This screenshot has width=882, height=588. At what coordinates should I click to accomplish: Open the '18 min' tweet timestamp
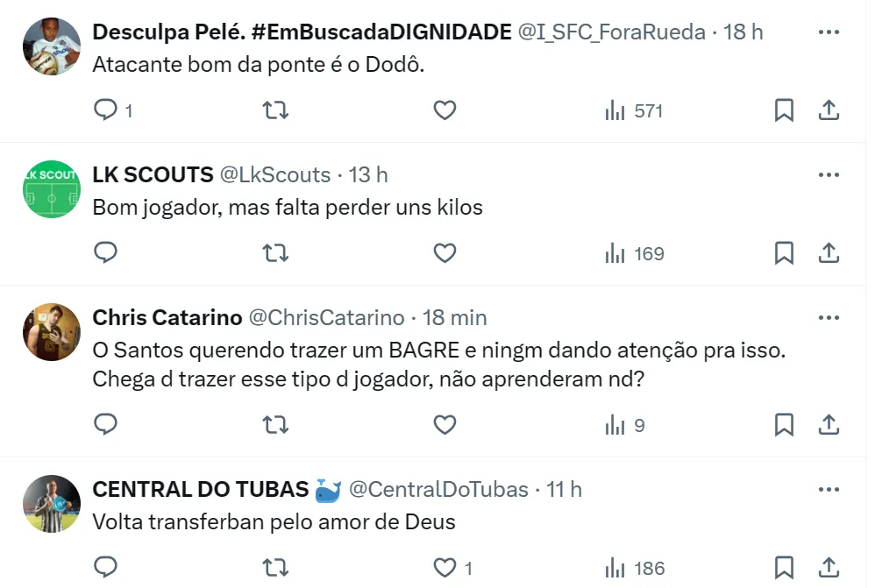click(454, 317)
